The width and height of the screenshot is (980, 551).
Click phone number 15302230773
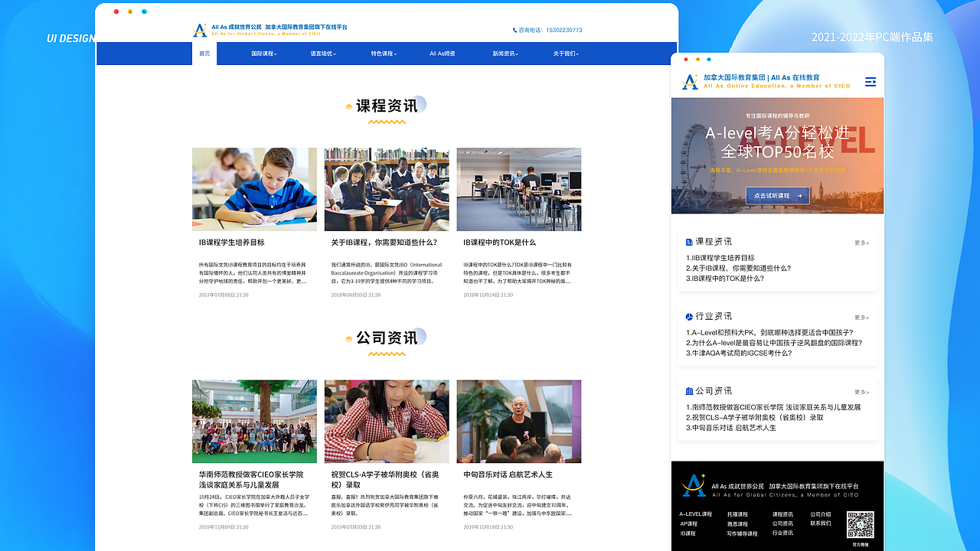pyautogui.click(x=563, y=31)
